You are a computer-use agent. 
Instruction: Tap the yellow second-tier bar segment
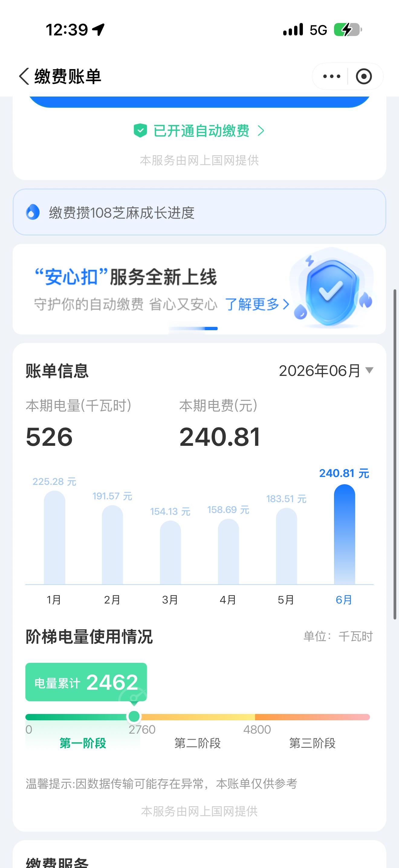coord(198,717)
